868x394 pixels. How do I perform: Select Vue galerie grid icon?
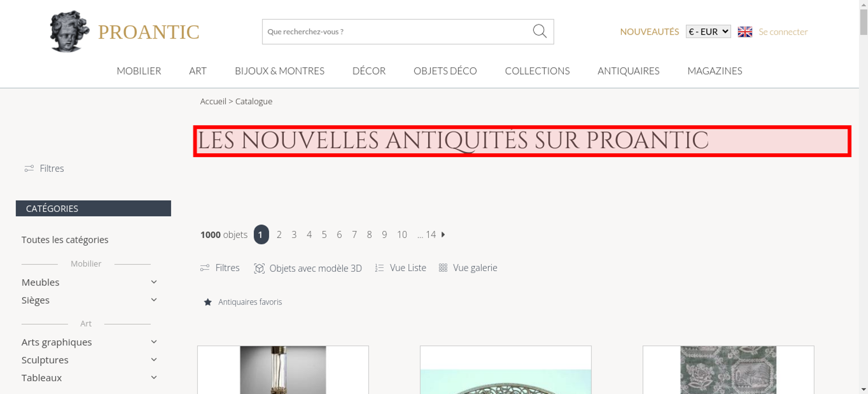443,268
